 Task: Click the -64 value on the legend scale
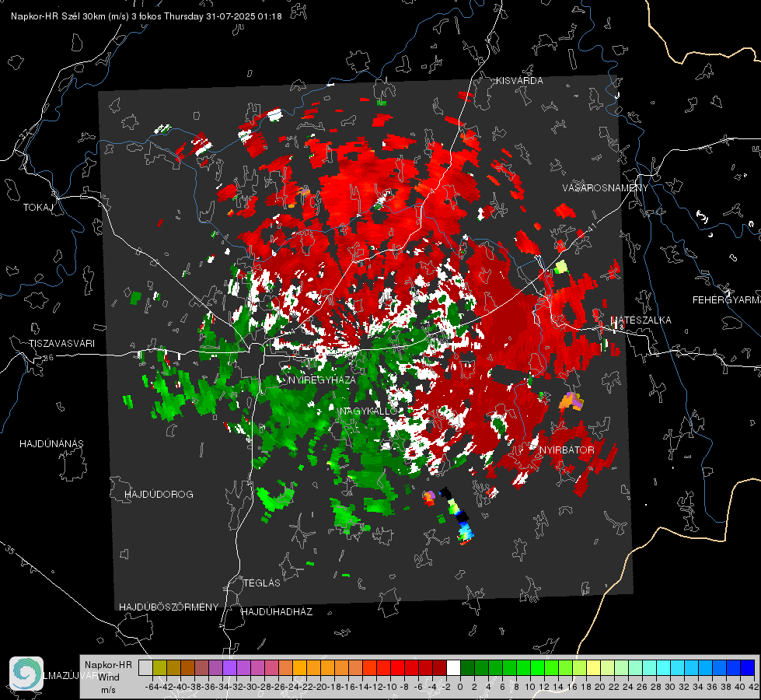point(152,687)
